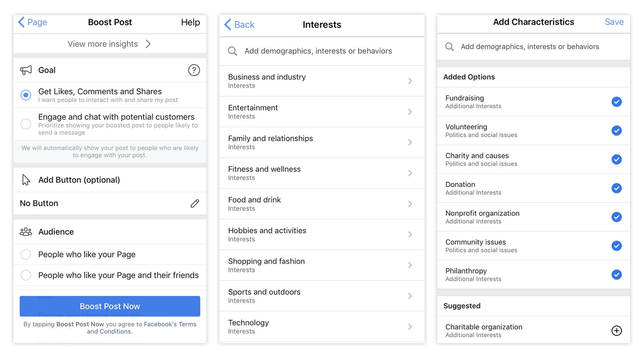Focus Add Characteristics search field

(x=533, y=47)
